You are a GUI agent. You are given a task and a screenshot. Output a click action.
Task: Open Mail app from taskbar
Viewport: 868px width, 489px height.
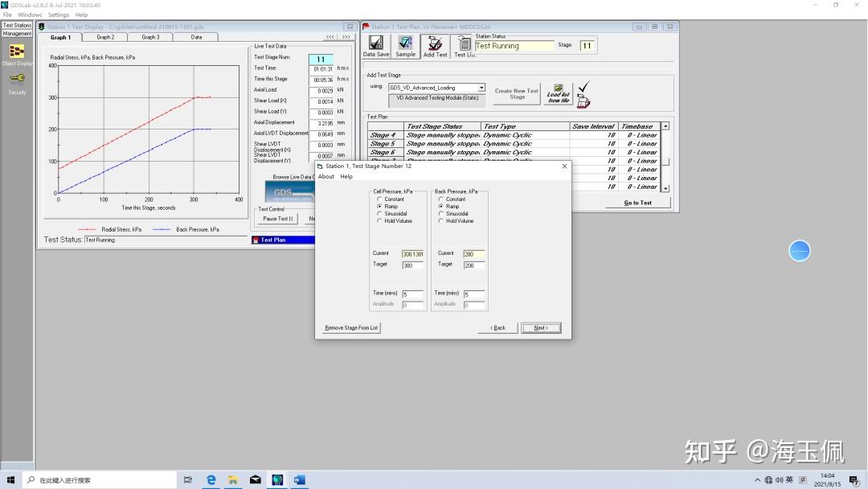[256, 479]
